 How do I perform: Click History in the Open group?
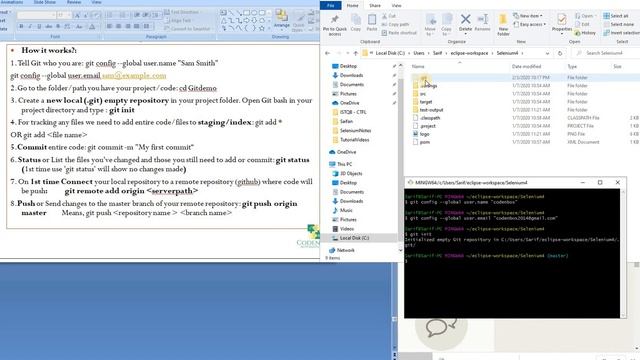(585, 32)
